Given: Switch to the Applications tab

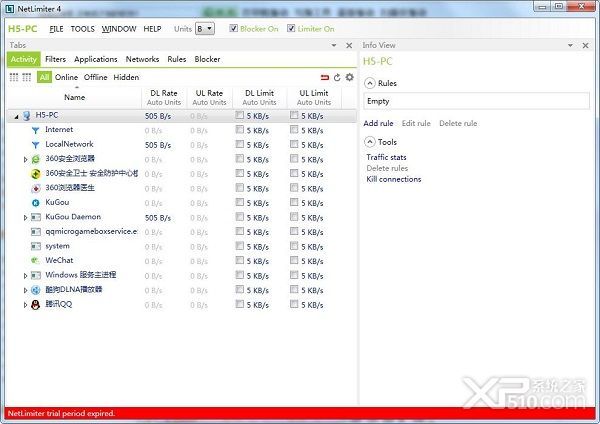Looking at the screenshot, I should 96,59.
